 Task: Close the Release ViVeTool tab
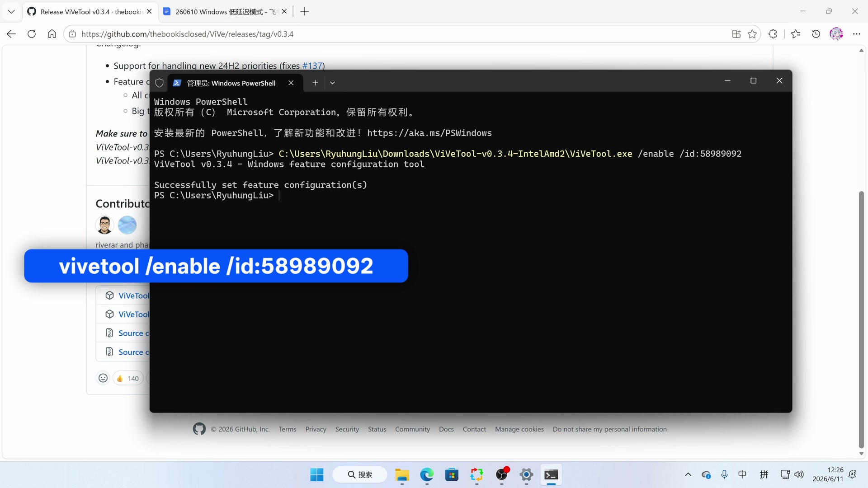pos(149,11)
